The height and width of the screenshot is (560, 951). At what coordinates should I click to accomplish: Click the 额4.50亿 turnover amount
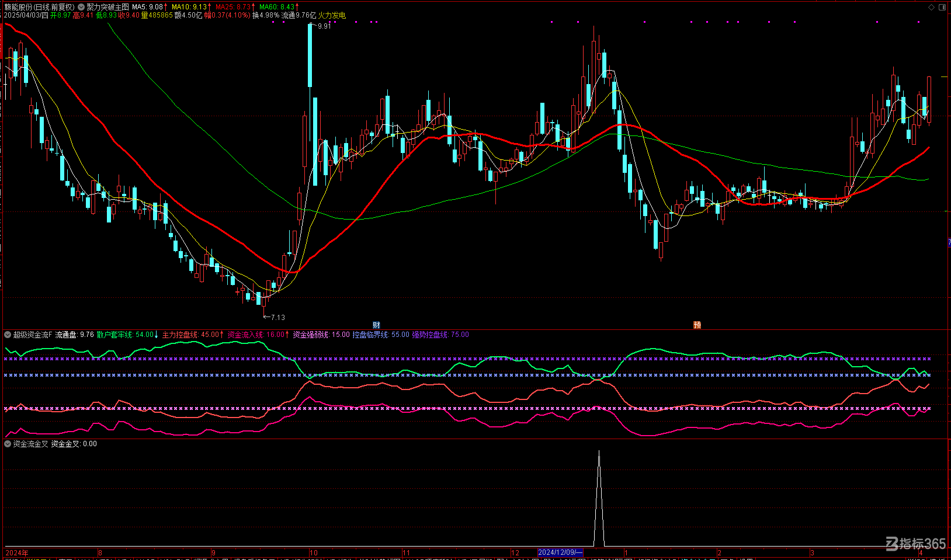(189, 15)
